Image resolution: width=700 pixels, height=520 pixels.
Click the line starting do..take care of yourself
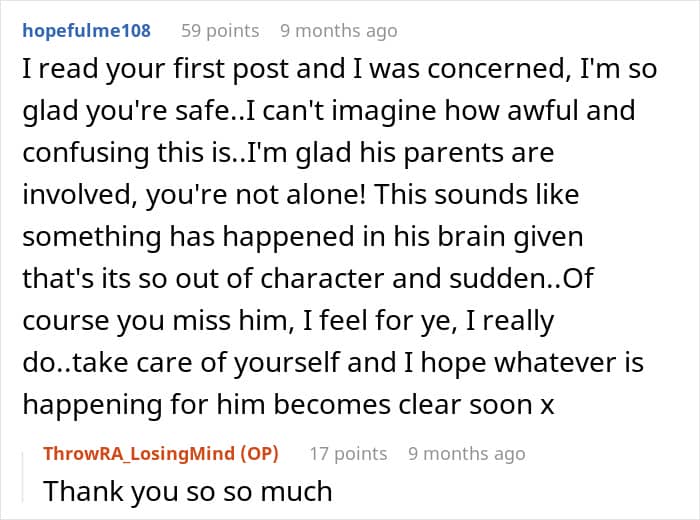333,362
